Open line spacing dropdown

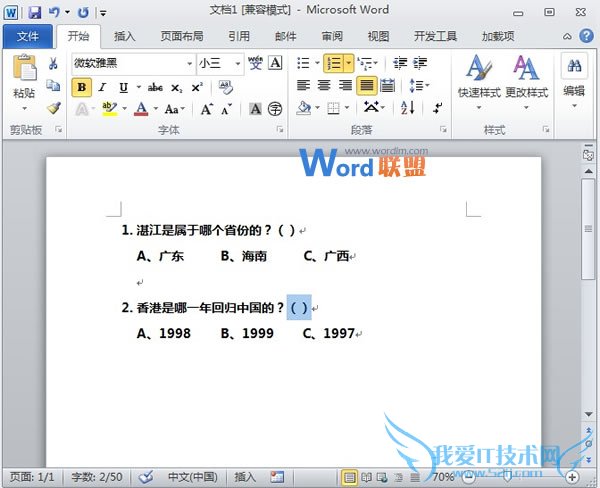(419, 85)
